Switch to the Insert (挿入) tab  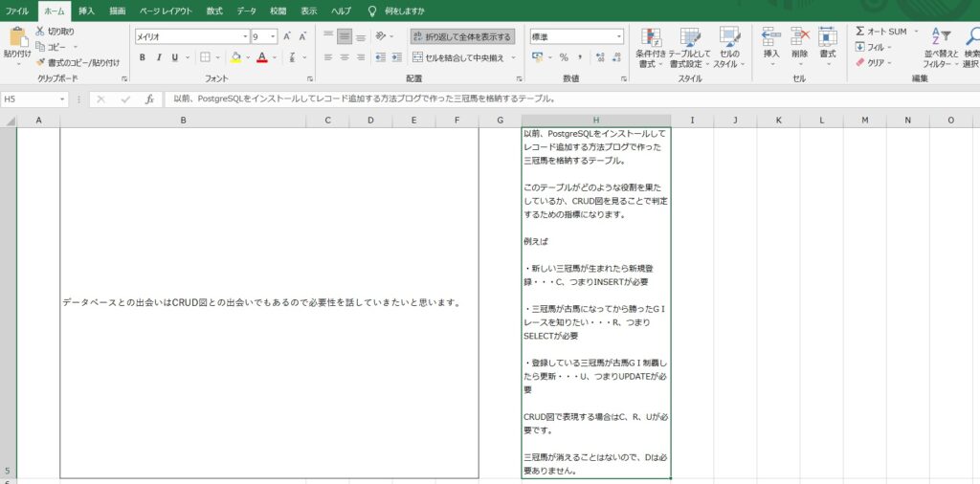pyautogui.click(x=87, y=11)
